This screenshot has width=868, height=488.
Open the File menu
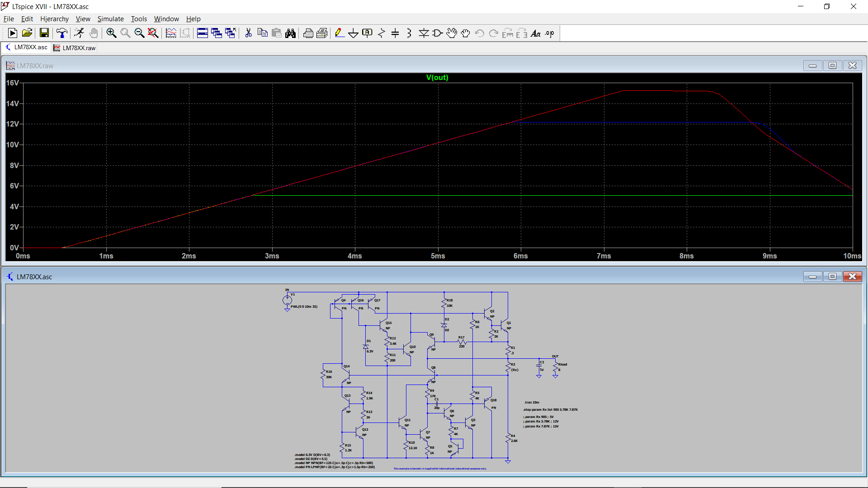pyautogui.click(x=9, y=19)
